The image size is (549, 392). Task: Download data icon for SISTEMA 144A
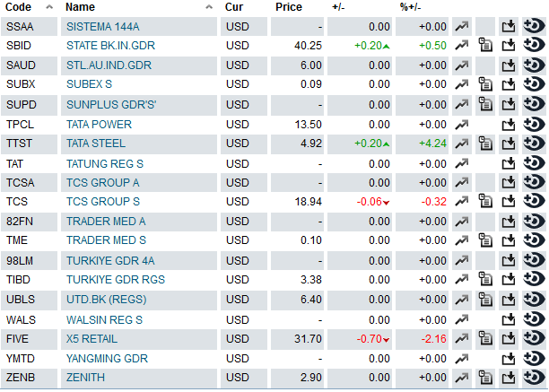(x=509, y=27)
